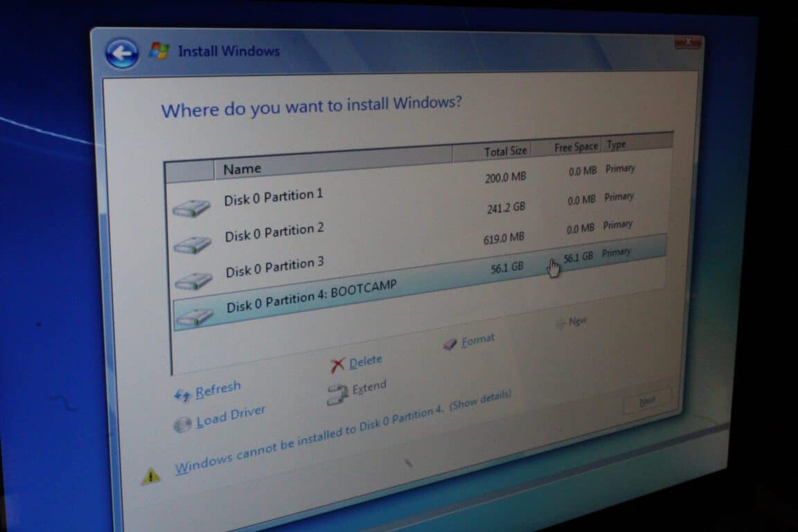The image size is (798, 532).
Task: Click the 0.0 MB free space of Partition 2
Action: coord(582,200)
